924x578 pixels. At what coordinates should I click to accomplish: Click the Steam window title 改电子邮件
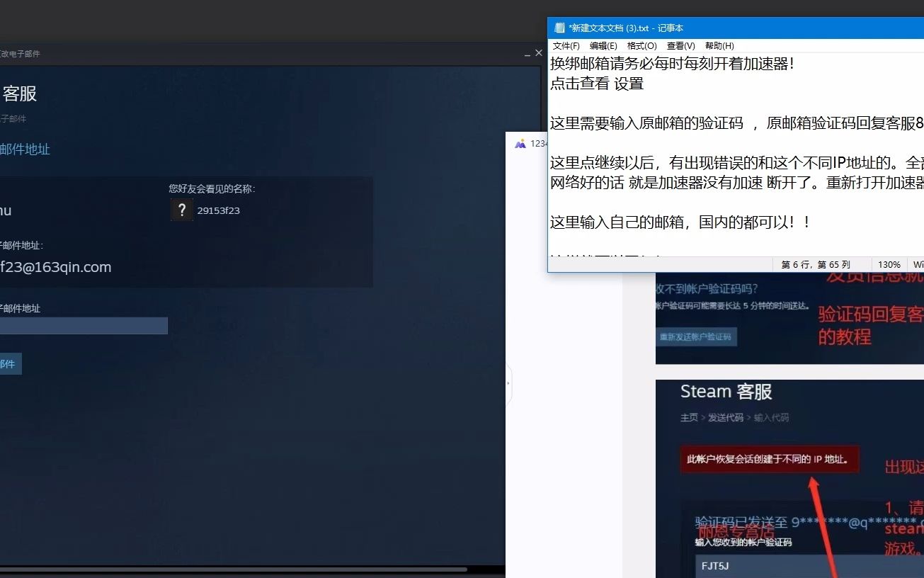pyautogui.click(x=21, y=54)
